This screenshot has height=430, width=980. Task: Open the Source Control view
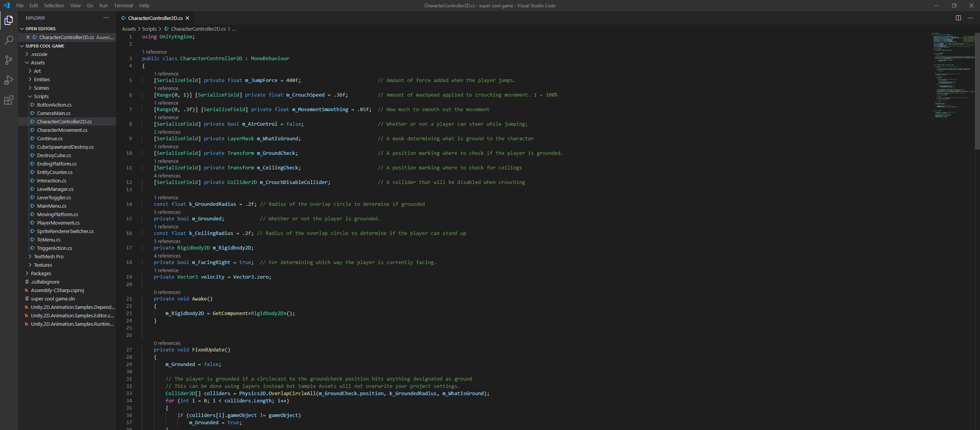coord(8,60)
